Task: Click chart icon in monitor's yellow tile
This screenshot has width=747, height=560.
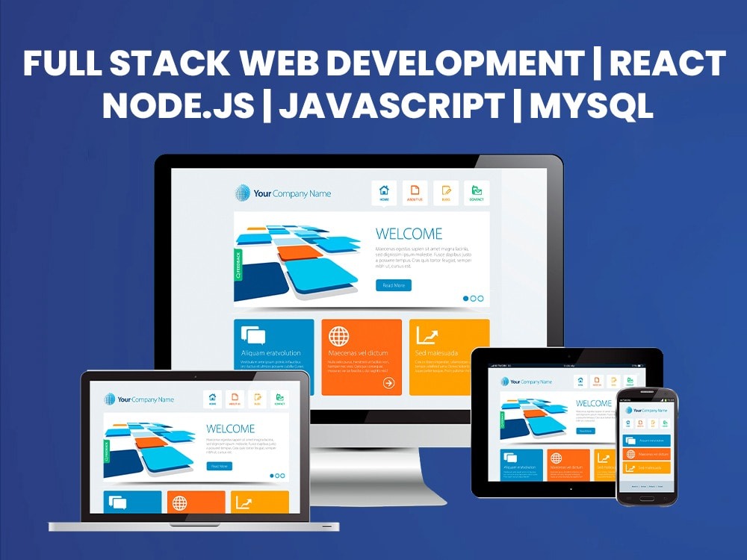Action: click(x=427, y=335)
